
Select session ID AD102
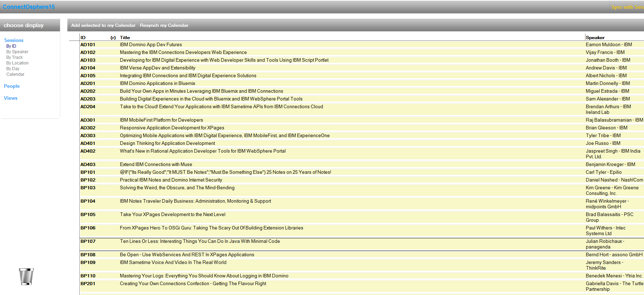click(x=88, y=53)
